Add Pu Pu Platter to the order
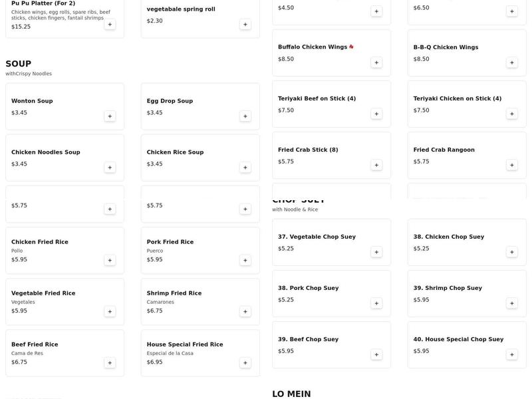This screenshot has height=399, width=532. [110, 25]
